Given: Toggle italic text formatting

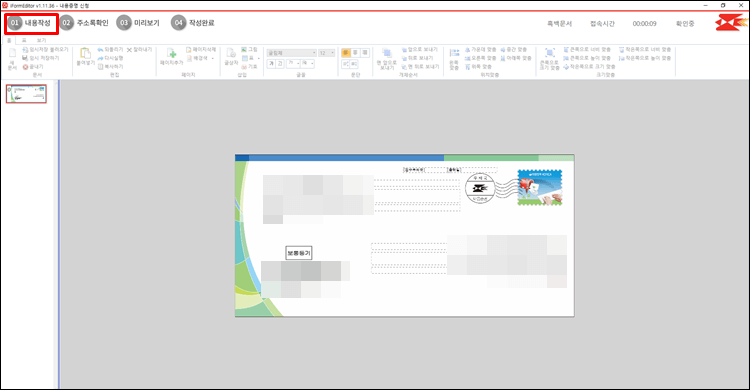Looking at the screenshot, I should point(280,63).
